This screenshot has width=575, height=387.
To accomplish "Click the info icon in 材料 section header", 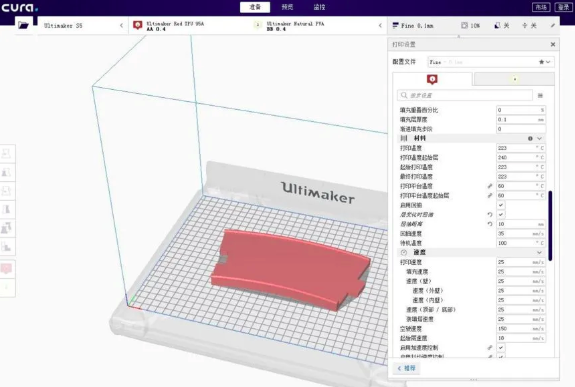I will pyautogui.click(x=530, y=139).
